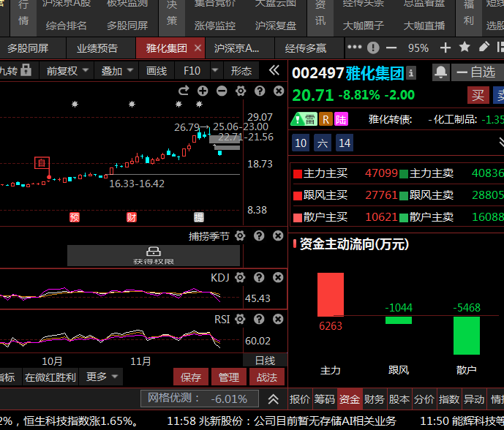Viewport: 504px width, 430px height.
Task: Click the red 预 event marker
Action: pyautogui.click(x=75, y=217)
